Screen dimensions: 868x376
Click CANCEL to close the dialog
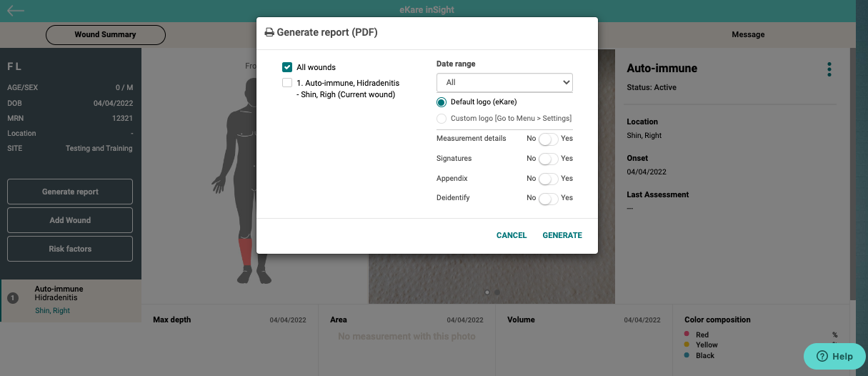[512, 235]
